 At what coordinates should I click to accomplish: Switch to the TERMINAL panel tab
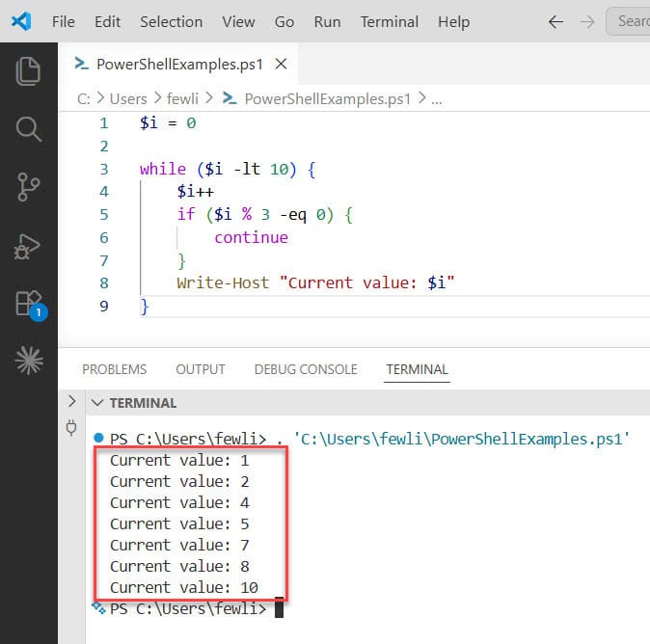[417, 369]
